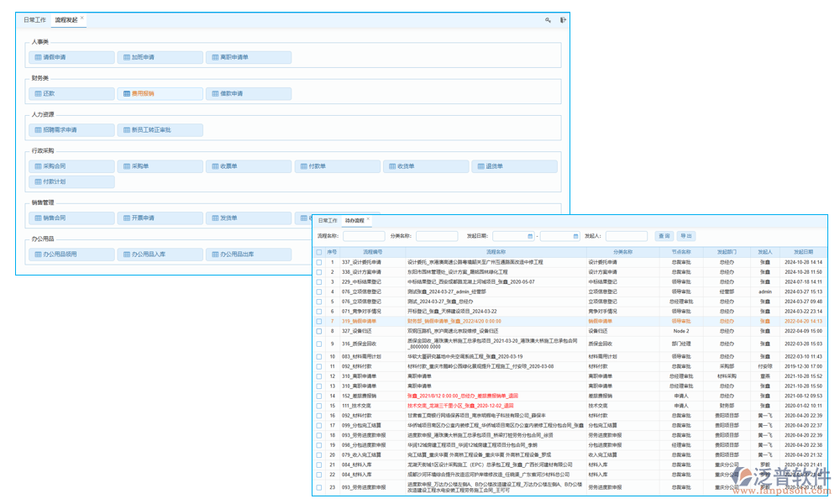Click the 导出 export button

tap(686, 236)
